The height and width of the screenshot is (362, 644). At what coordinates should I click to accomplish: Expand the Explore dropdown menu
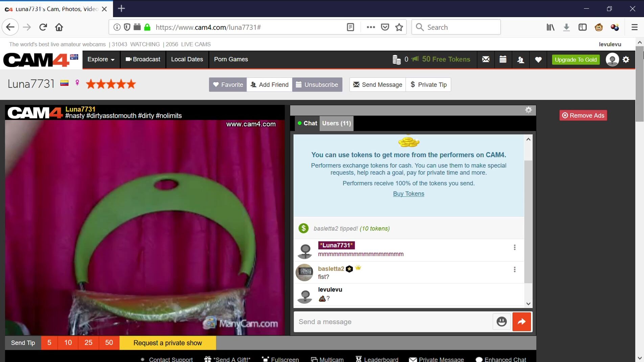click(101, 60)
